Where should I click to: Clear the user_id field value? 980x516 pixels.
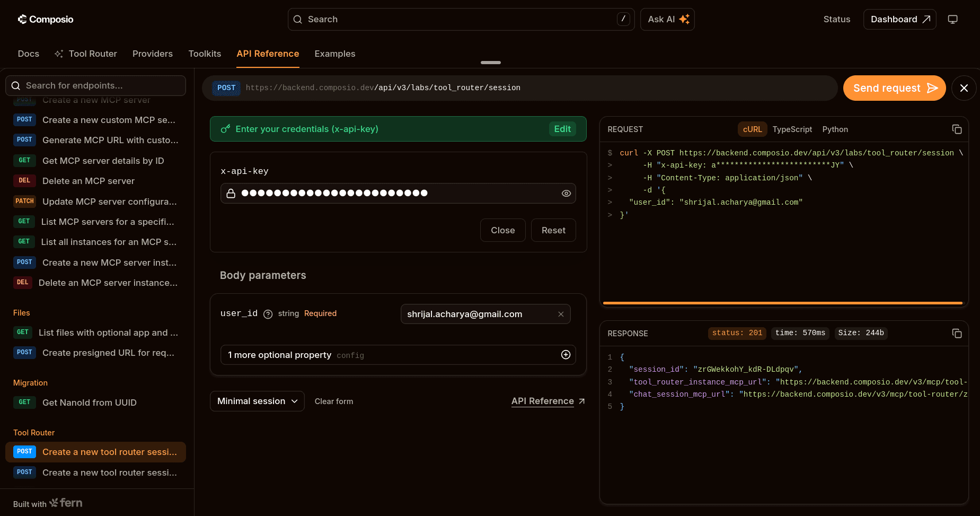tap(561, 314)
